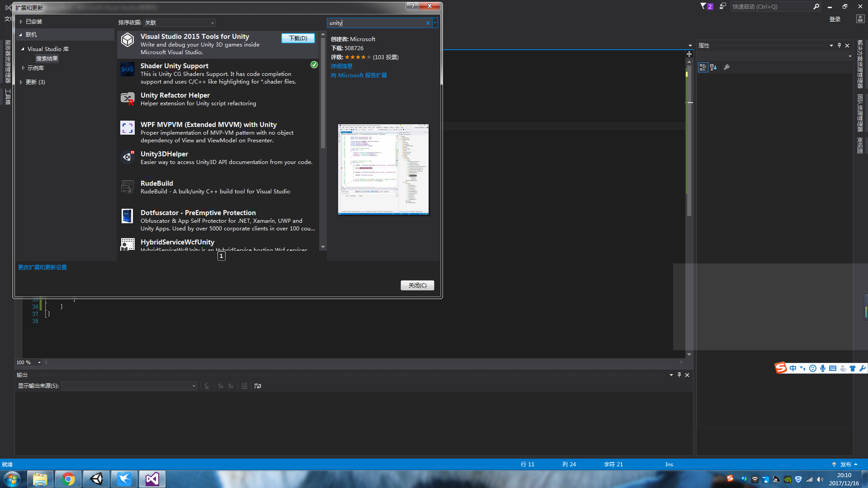This screenshot has width=868, height=488.
Task: Open the 属性 panel window position menu
Action: click(831, 46)
